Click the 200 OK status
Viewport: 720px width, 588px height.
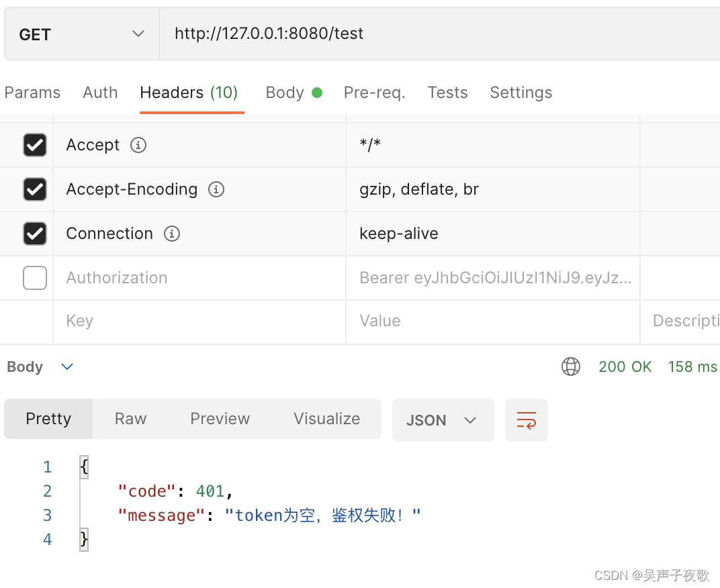point(625,366)
